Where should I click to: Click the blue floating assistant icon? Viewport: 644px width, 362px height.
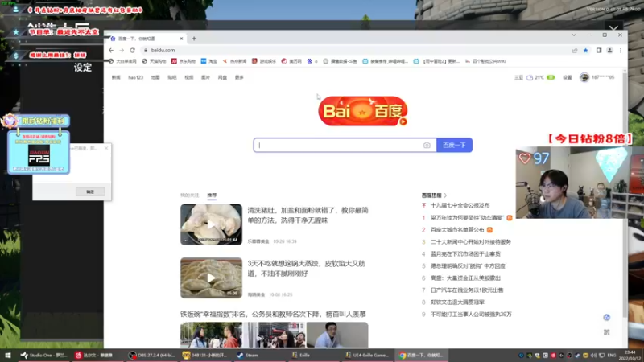[x=607, y=317]
